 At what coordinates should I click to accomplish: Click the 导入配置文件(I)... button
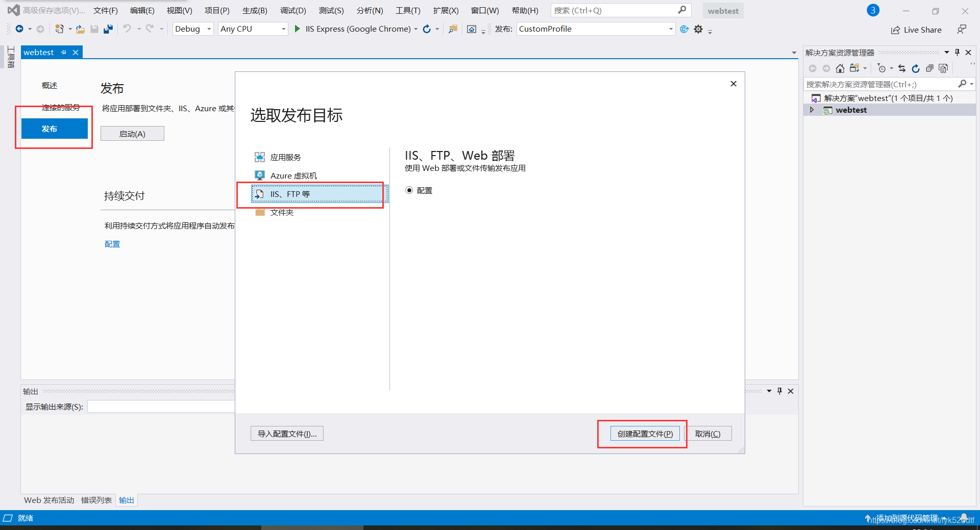click(x=287, y=434)
